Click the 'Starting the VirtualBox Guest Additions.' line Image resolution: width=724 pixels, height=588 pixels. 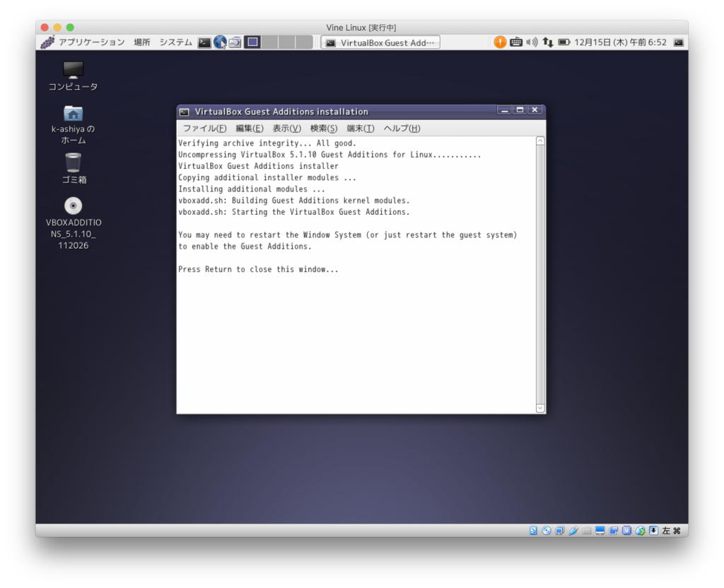(x=294, y=212)
